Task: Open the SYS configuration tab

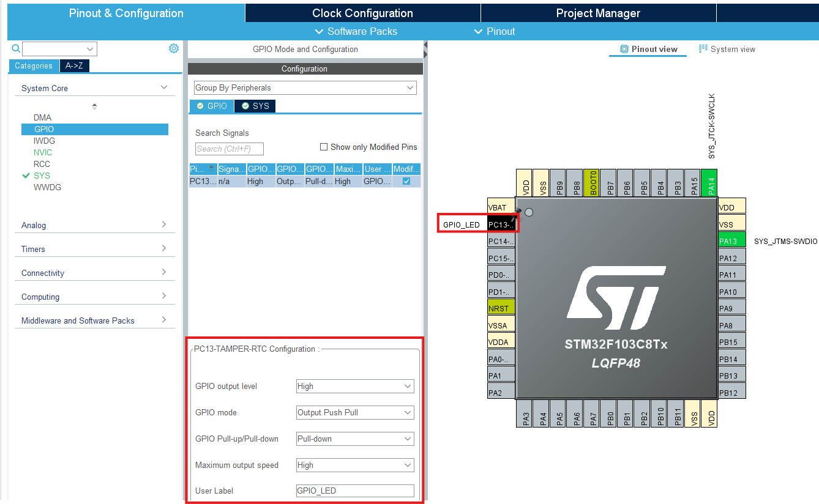Action: 255,106
